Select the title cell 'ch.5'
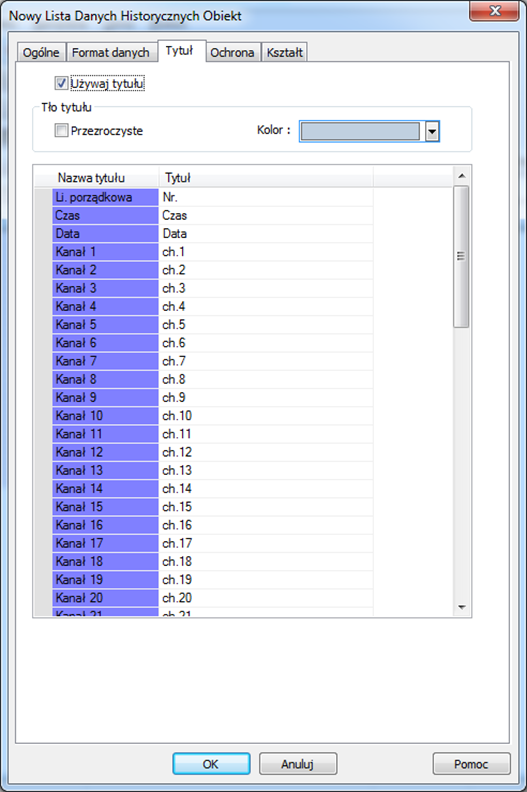The width and height of the screenshot is (527, 792). click(266, 324)
